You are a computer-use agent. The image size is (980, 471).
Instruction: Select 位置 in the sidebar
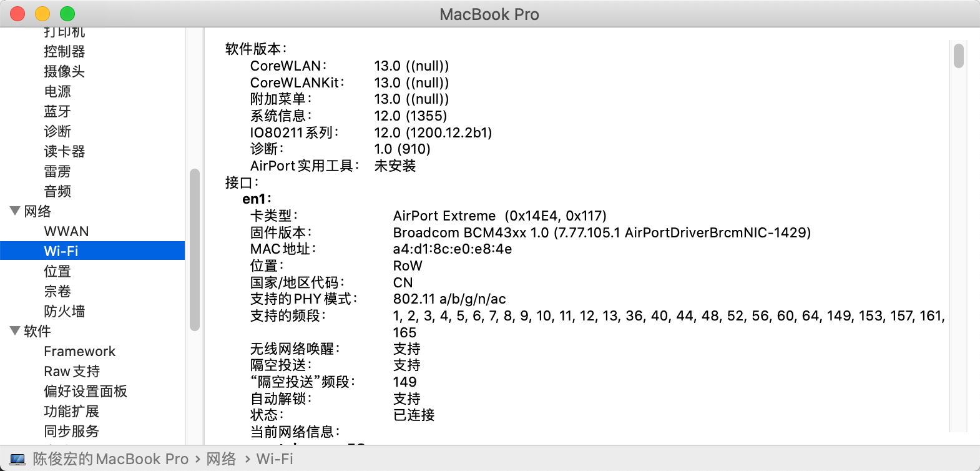[x=57, y=271]
